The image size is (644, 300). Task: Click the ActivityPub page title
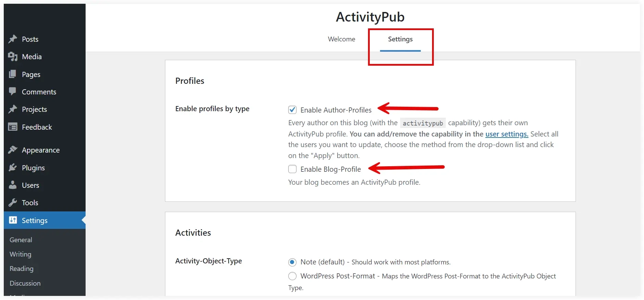(x=370, y=17)
